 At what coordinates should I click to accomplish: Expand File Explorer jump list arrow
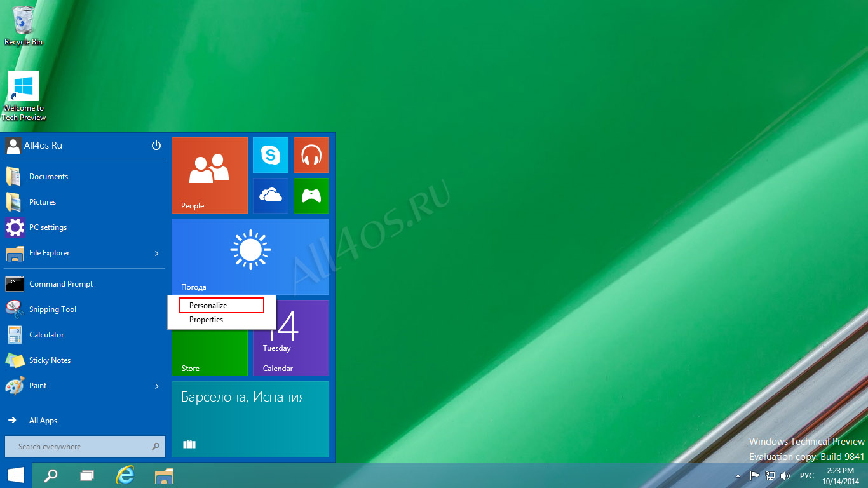[157, 254]
